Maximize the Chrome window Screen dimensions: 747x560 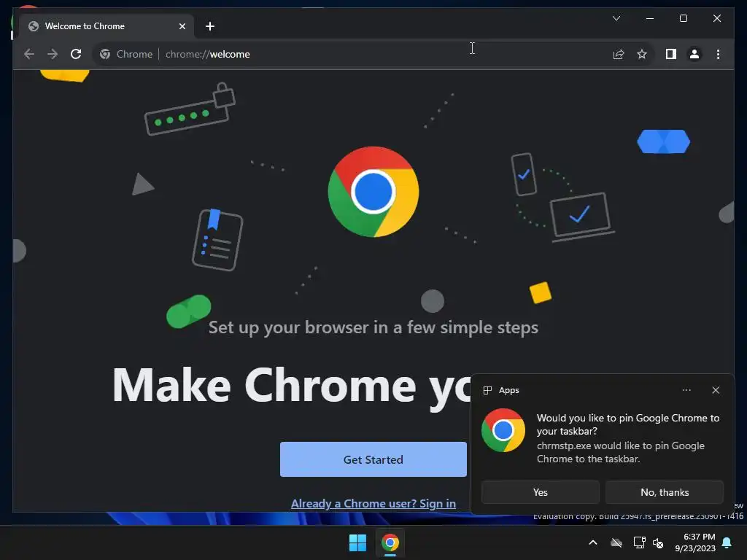coord(683,18)
